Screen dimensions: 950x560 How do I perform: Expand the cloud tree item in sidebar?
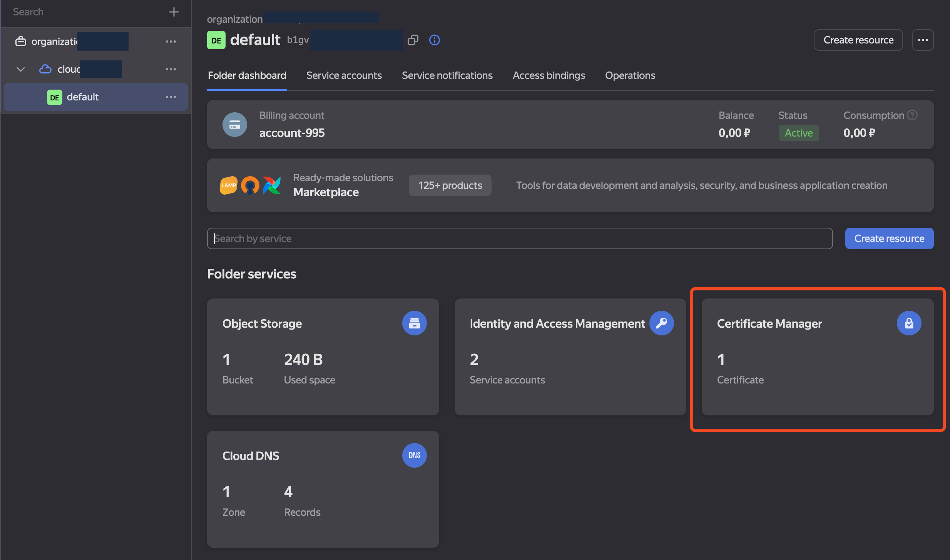(x=21, y=69)
